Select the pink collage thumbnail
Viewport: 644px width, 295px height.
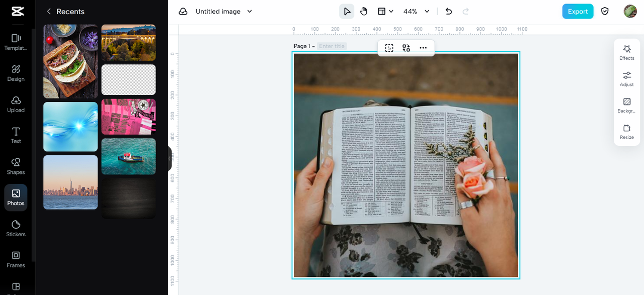tap(129, 117)
